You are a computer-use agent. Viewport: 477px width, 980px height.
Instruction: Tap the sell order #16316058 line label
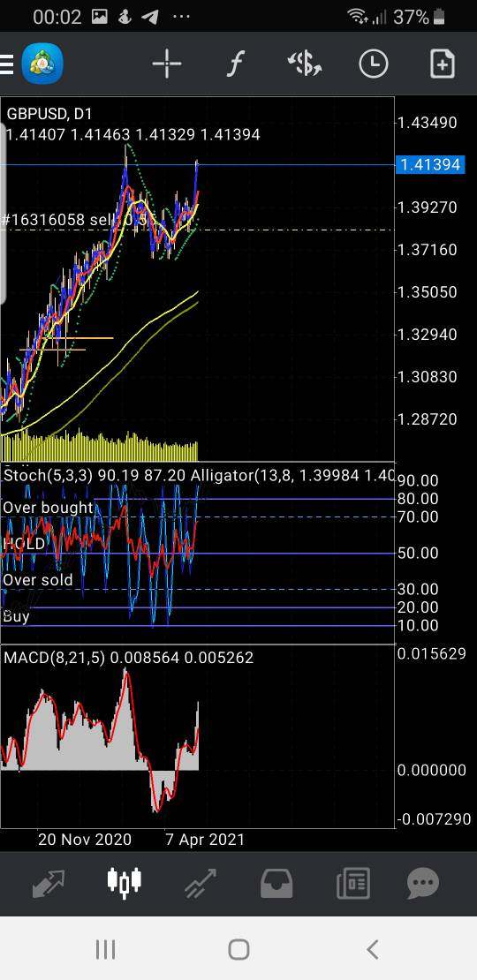tap(74, 220)
